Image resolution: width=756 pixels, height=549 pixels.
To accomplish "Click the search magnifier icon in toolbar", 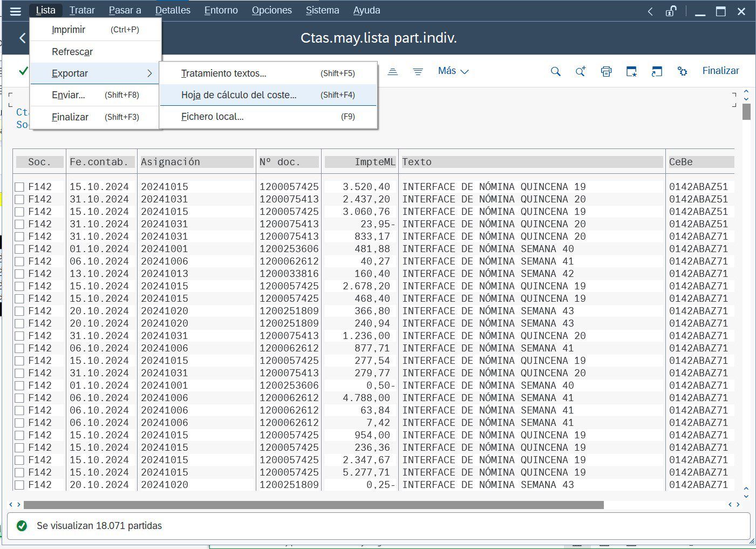I will click(555, 71).
